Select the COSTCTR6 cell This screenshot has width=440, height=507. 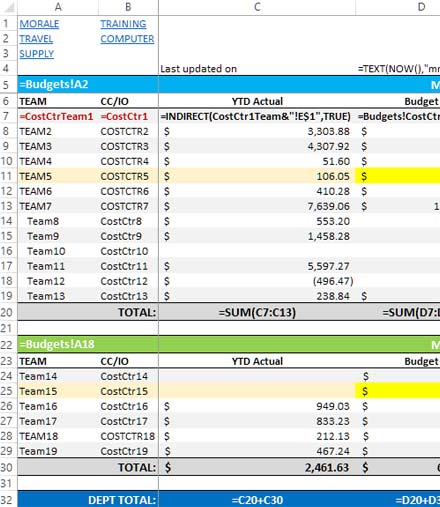128,191
